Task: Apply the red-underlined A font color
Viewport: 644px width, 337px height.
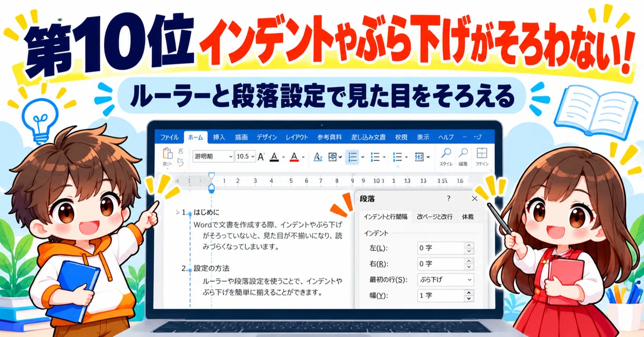Action: [x=294, y=157]
